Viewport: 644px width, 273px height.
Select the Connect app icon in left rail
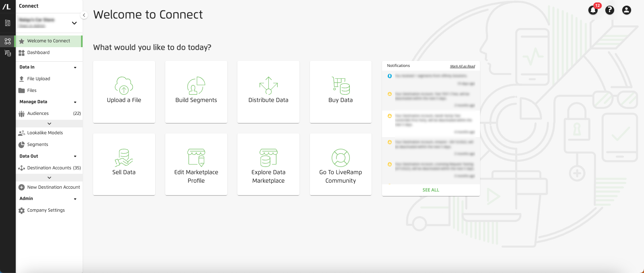click(8, 41)
